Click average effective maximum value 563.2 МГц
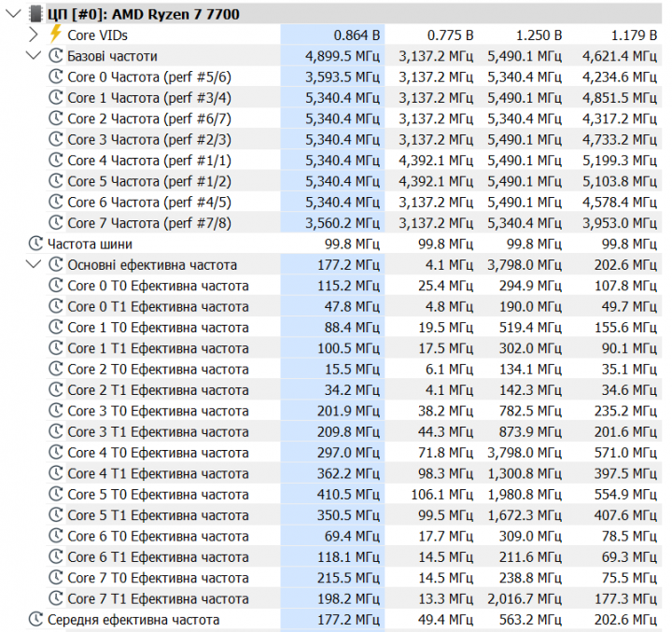Screen dimensions: 672x632 530,620
